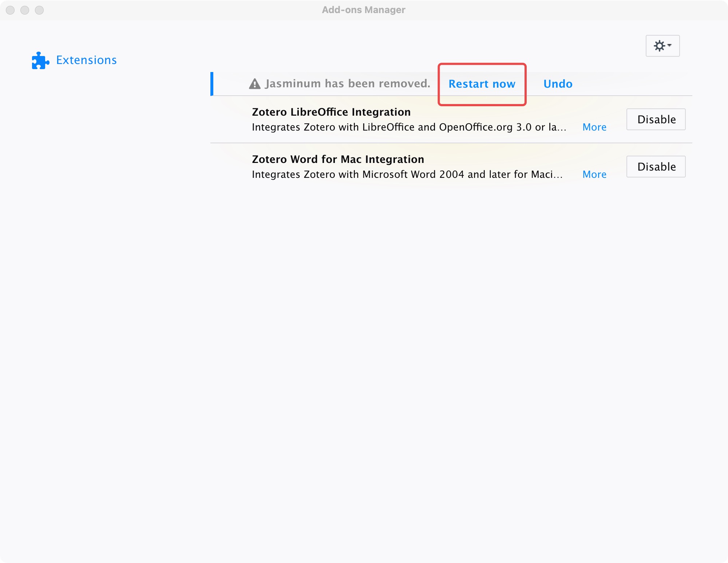The width and height of the screenshot is (728, 563).
Task: Show More about LibreOffice Integration
Action: pyautogui.click(x=594, y=127)
